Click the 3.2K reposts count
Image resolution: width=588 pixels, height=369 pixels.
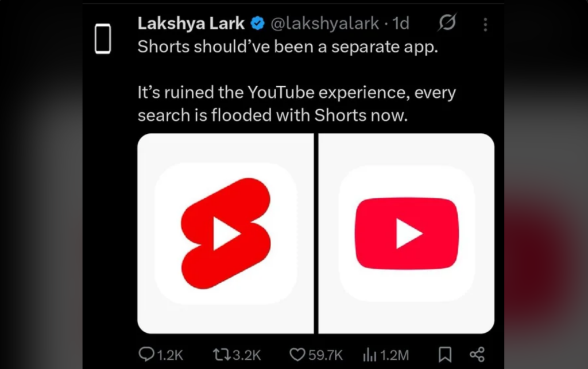[x=247, y=355]
